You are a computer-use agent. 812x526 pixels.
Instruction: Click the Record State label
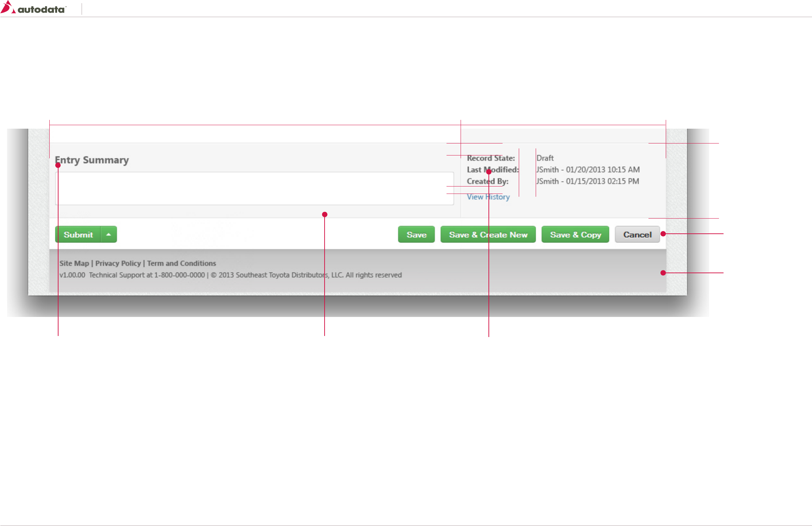pos(491,158)
